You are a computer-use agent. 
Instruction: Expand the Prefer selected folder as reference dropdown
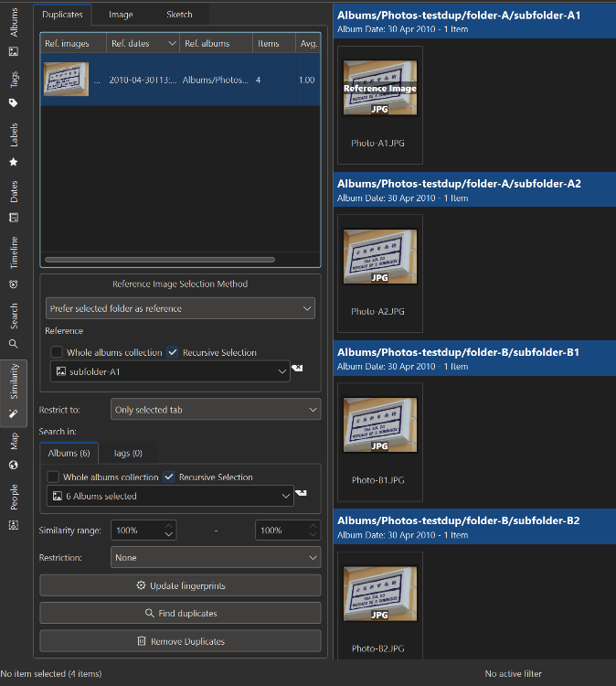pyautogui.click(x=180, y=309)
